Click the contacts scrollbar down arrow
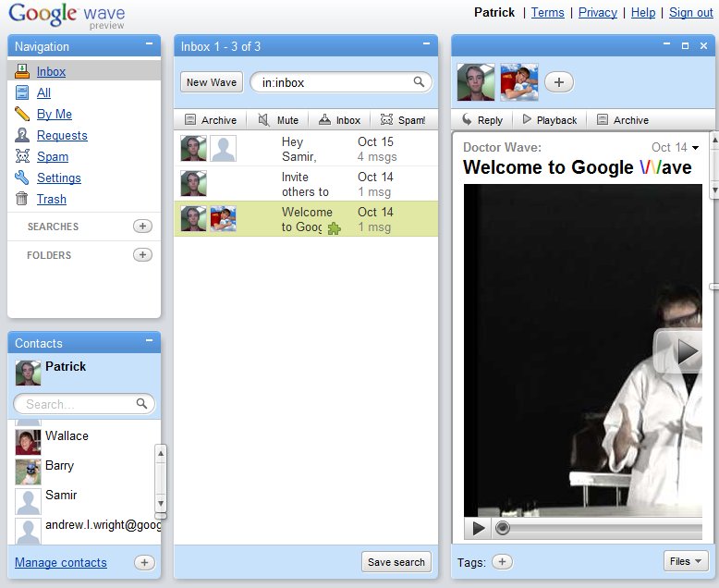The image size is (719, 588). (x=161, y=504)
